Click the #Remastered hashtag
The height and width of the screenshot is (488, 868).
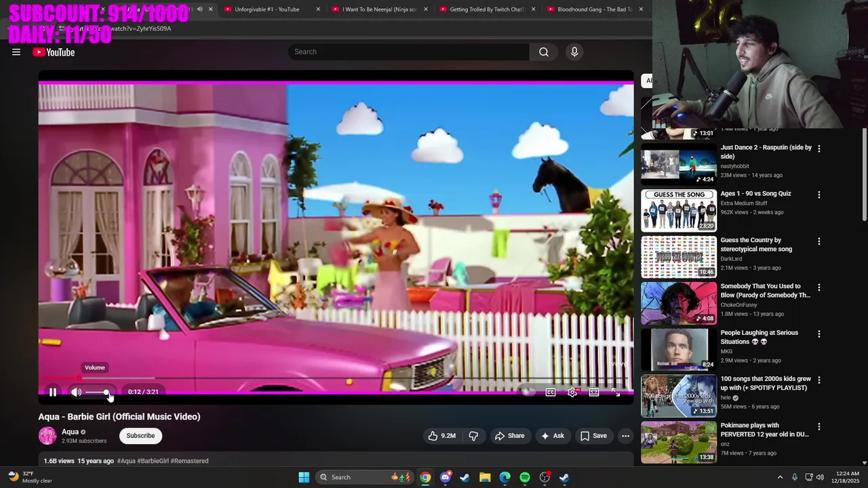(x=189, y=461)
